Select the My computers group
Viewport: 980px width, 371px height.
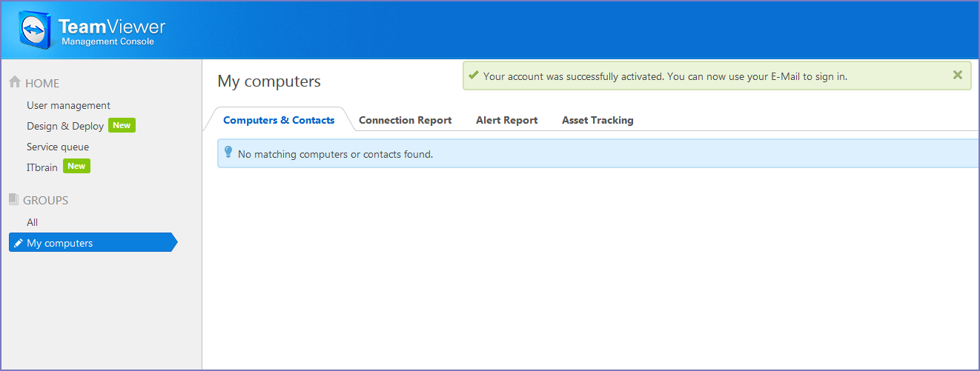pos(93,243)
